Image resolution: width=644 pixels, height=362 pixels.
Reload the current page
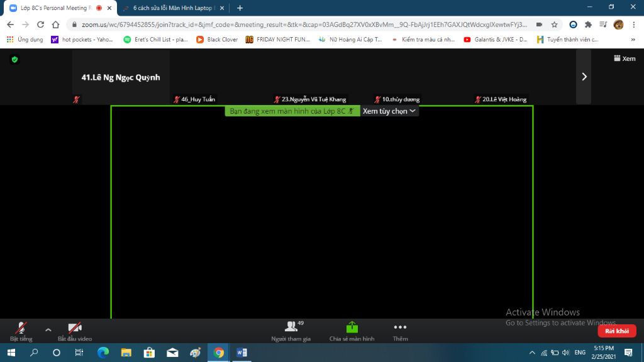[x=40, y=25]
